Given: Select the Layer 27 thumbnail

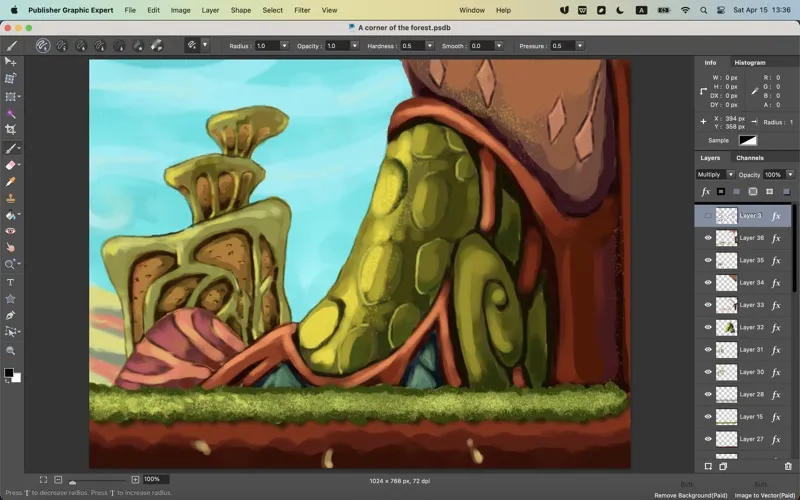Looking at the screenshot, I should click(x=726, y=439).
